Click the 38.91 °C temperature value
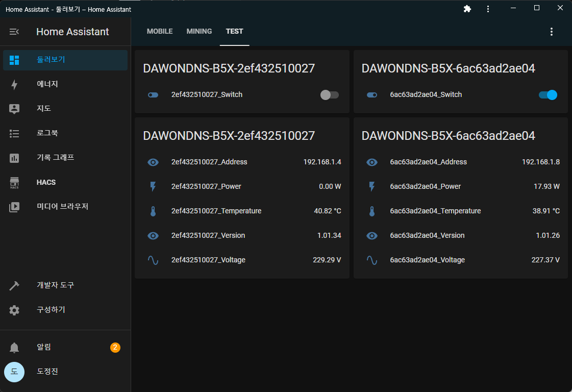The image size is (572, 392). 546,211
